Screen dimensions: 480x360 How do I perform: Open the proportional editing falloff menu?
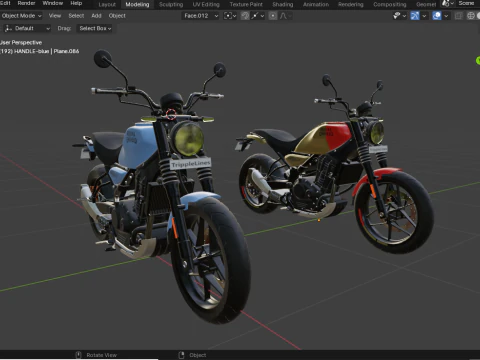[x=285, y=16]
